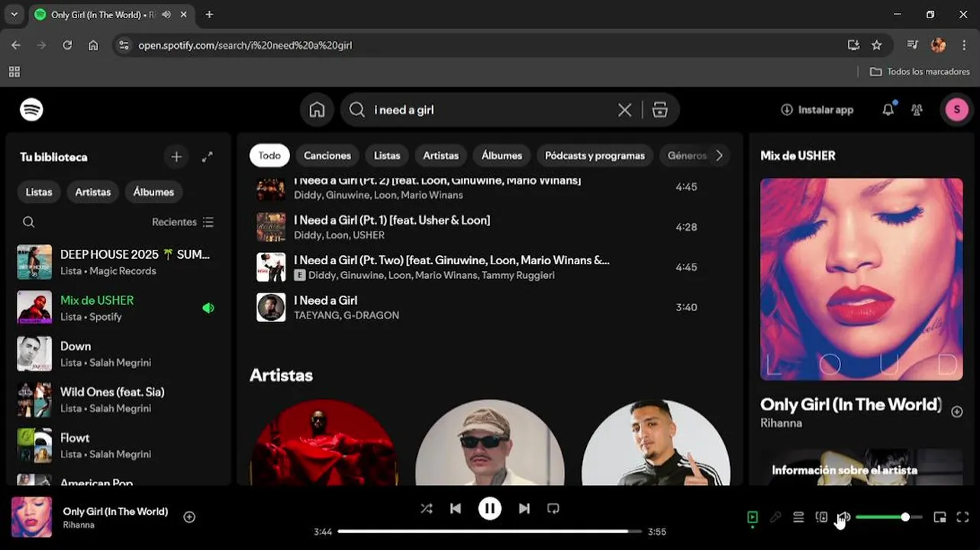Go to Spotify Home
Image resolution: width=980 pixels, height=550 pixels.
pos(317,110)
